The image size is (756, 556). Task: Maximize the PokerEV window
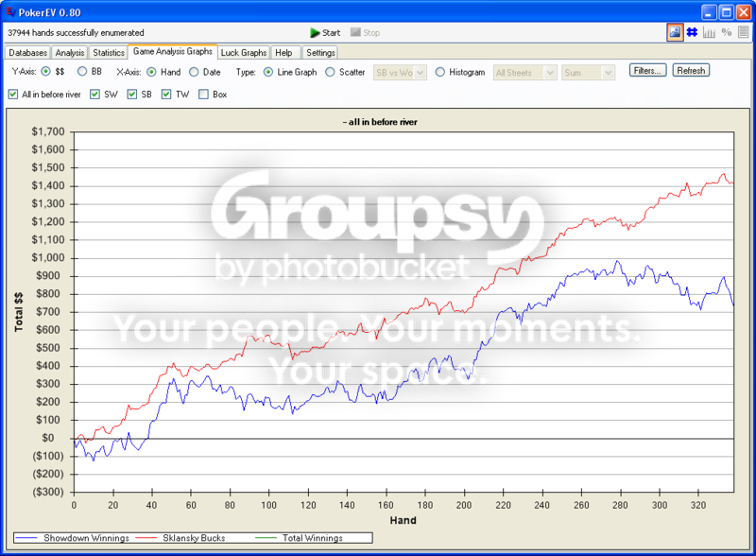727,12
